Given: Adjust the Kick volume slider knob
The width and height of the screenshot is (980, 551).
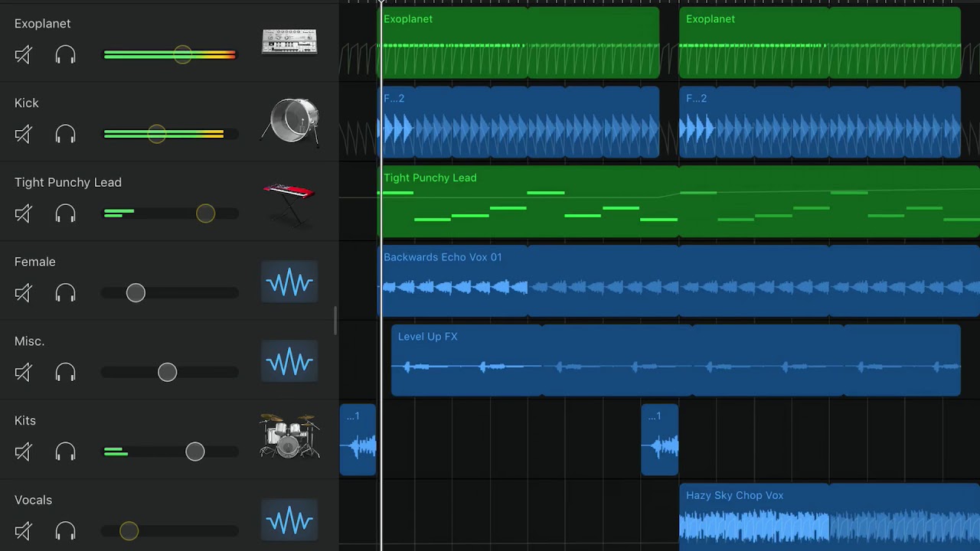Looking at the screenshot, I should [156, 134].
